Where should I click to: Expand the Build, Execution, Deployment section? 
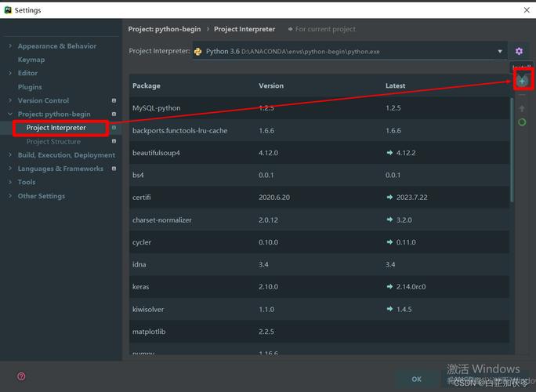(x=10, y=155)
